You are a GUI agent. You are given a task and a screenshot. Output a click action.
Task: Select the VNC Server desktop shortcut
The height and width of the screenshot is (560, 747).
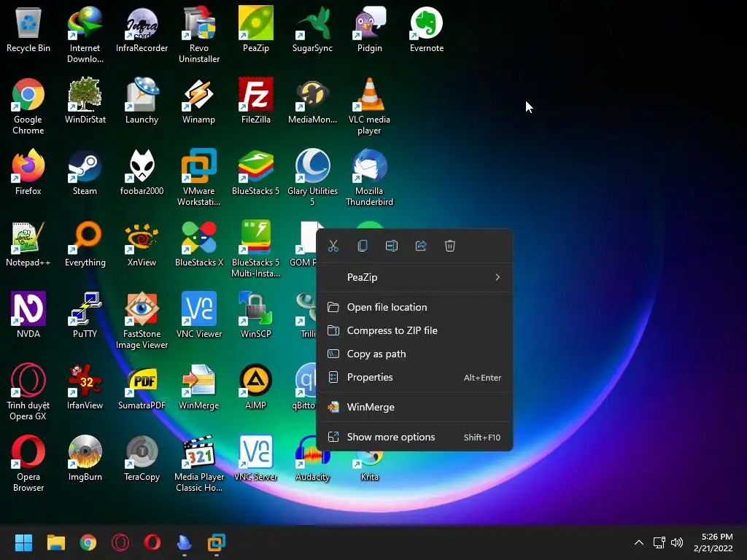256,457
